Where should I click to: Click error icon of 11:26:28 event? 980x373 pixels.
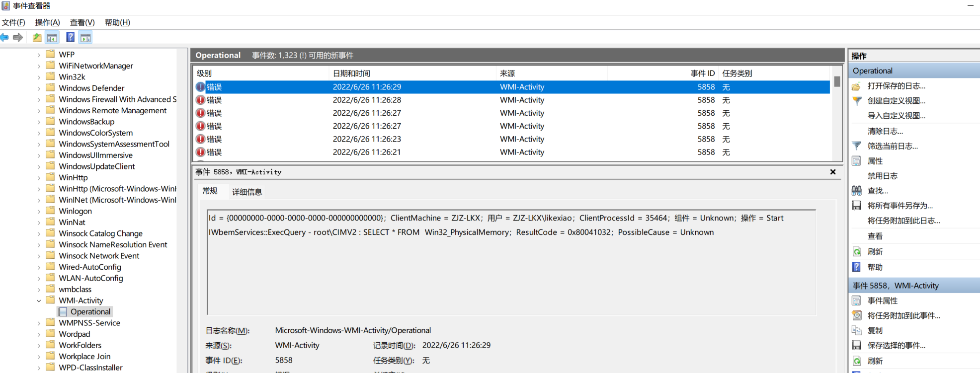point(200,100)
